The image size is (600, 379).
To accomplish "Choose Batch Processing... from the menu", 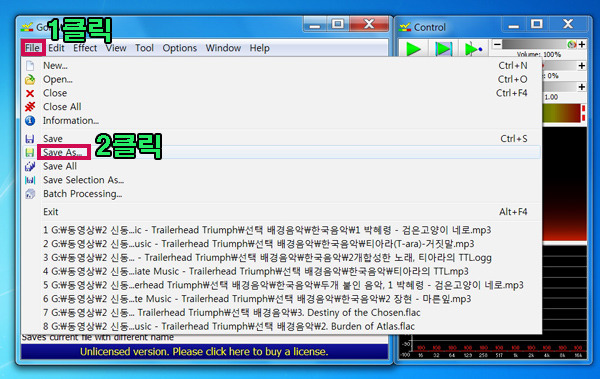I will (x=281, y=194).
